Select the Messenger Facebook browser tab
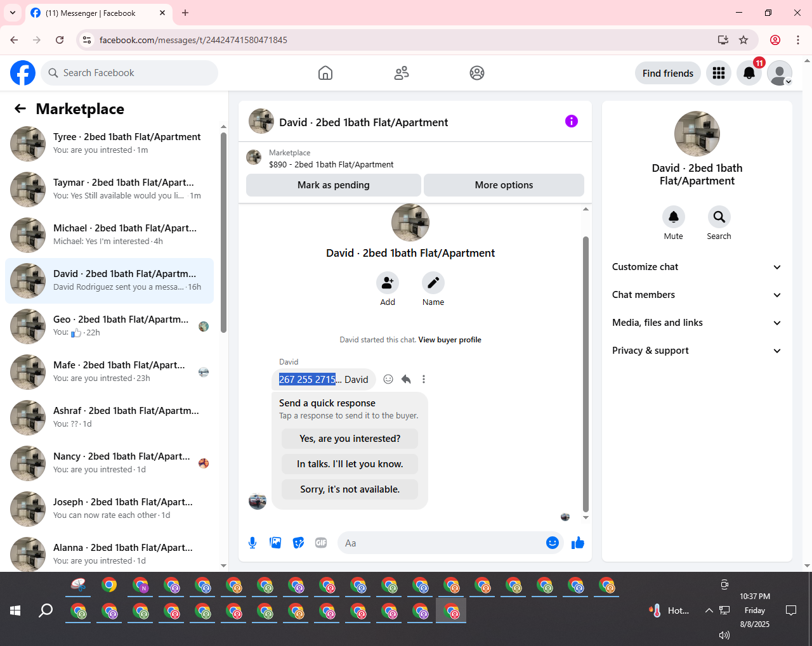The width and height of the screenshot is (812, 646). point(99,13)
